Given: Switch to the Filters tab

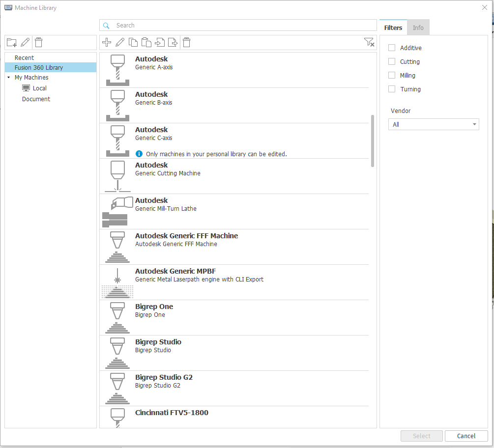Looking at the screenshot, I should coord(393,28).
